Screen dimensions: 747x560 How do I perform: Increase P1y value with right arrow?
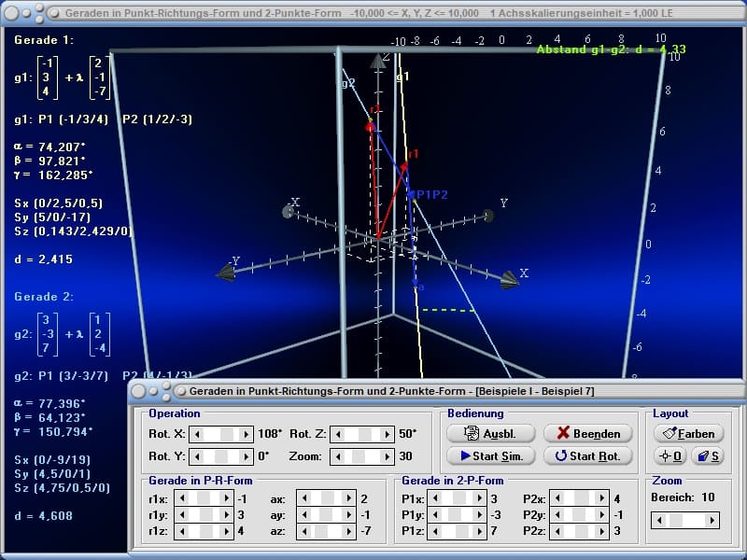coord(480,515)
